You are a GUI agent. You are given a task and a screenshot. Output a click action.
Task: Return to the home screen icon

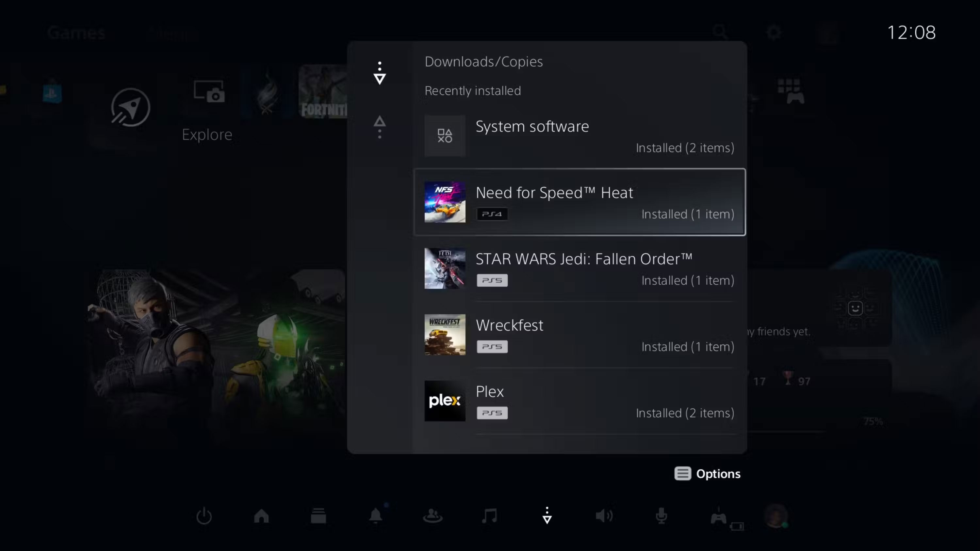pos(261,516)
